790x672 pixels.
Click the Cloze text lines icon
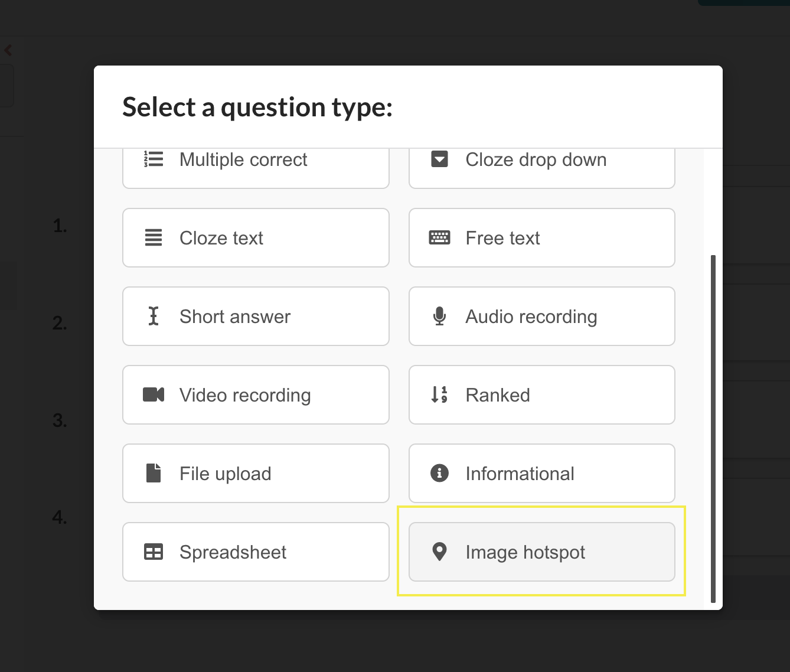[154, 238]
